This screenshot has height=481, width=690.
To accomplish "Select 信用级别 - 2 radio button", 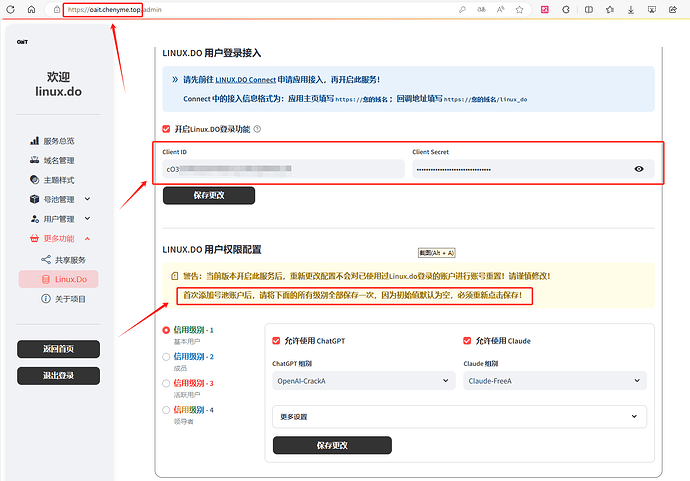I will [166, 357].
